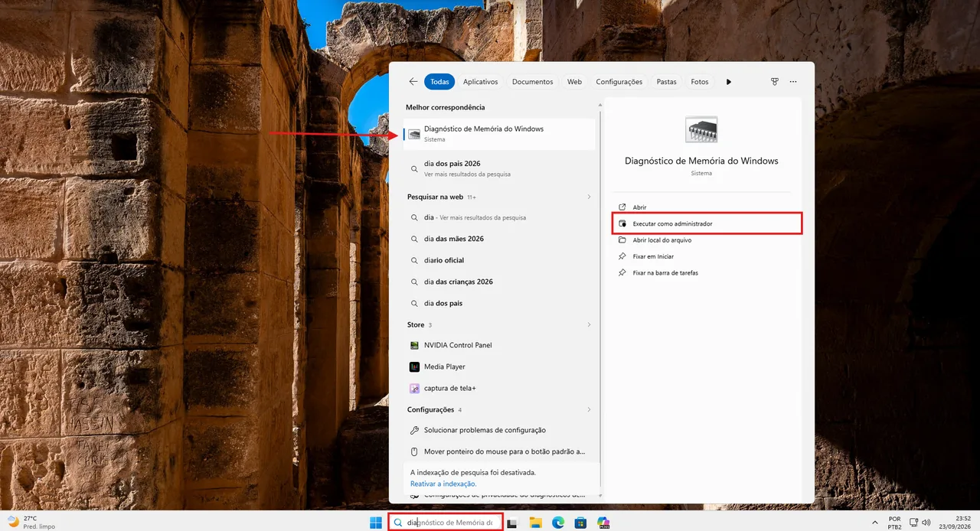980x531 pixels.
Task: Click the large memory chip icon in preview pane
Action: coord(701,130)
